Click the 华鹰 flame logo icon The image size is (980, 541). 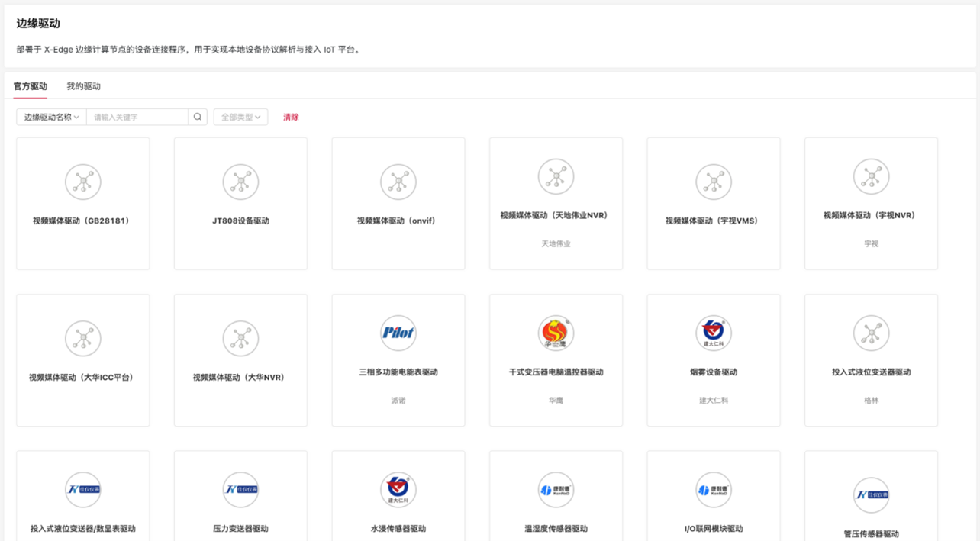[556, 333]
